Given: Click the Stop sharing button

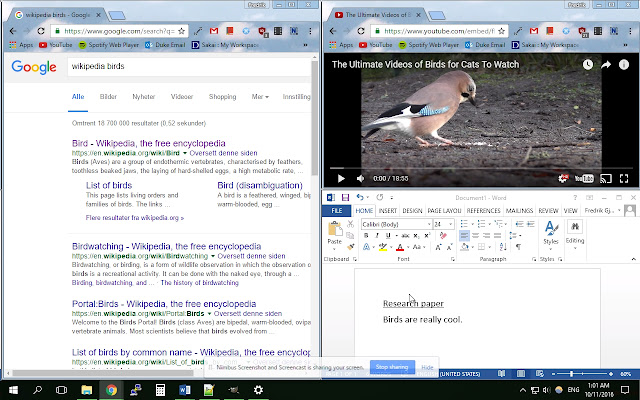Looking at the screenshot, I should point(391,368).
